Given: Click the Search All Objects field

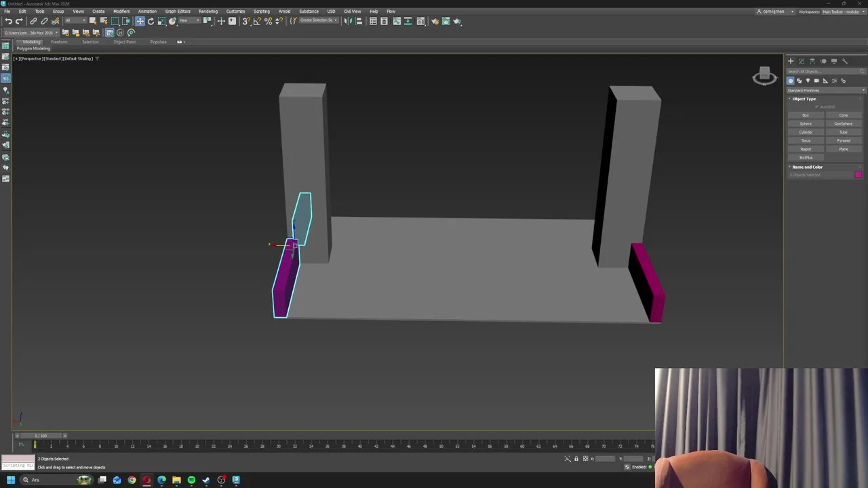Looking at the screenshot, I should pos(826,71).
